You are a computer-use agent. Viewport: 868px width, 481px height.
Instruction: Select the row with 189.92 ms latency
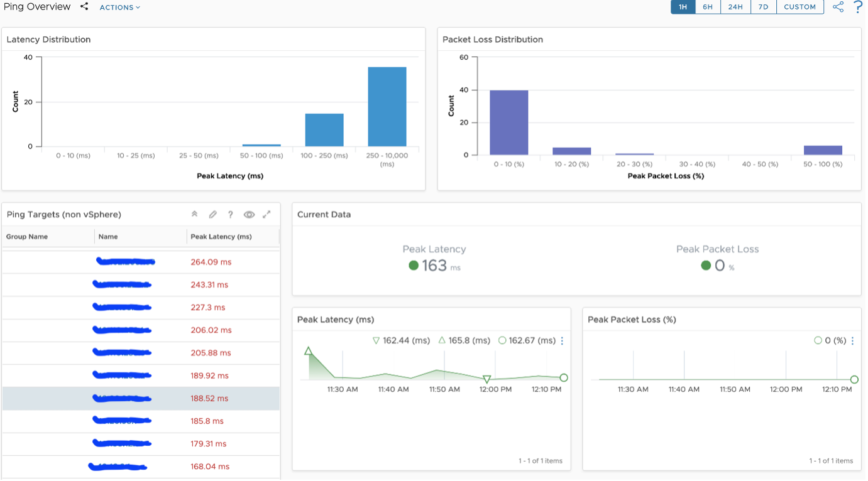click(x=141, y=376)
